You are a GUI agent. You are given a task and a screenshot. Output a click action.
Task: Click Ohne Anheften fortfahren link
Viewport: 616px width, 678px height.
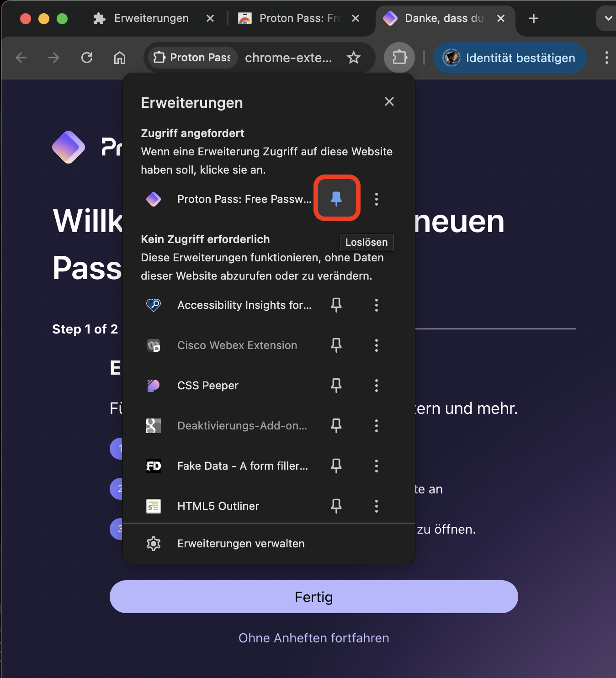314,638
